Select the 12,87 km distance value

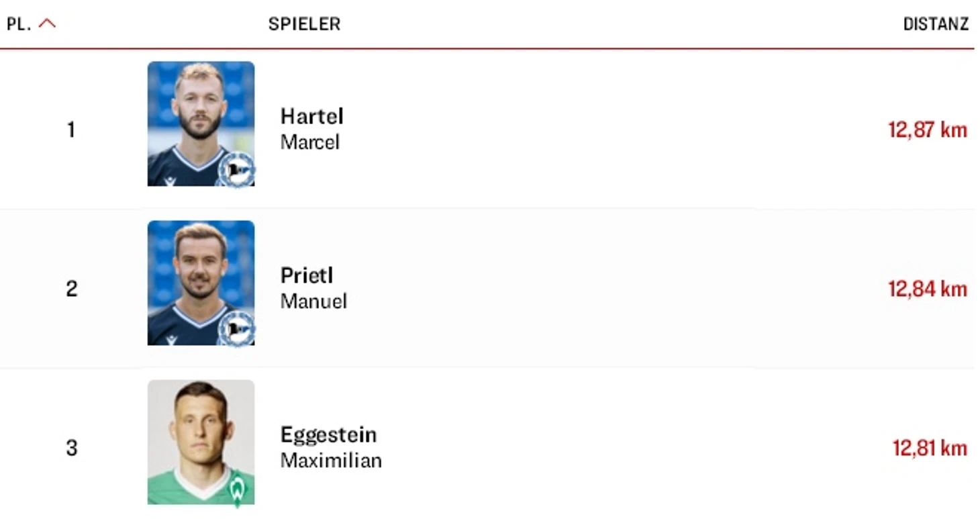click(x=928, y=130)
